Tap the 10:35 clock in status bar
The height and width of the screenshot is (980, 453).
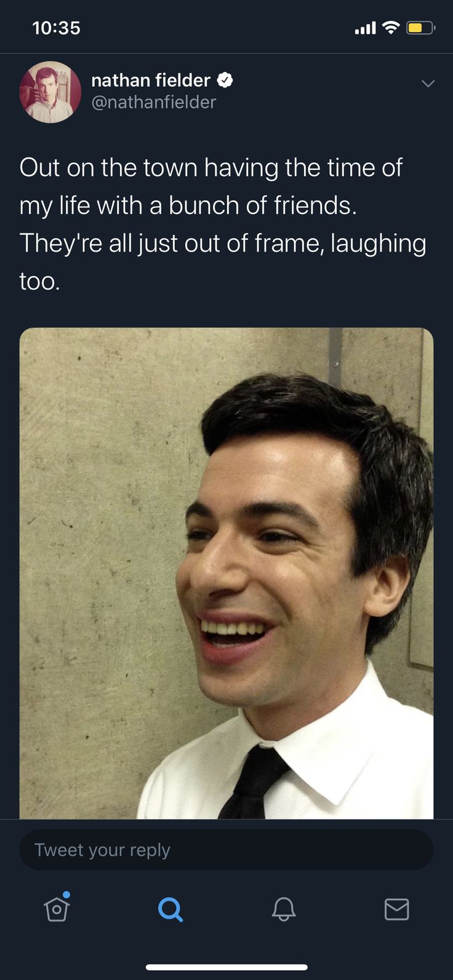56,28
